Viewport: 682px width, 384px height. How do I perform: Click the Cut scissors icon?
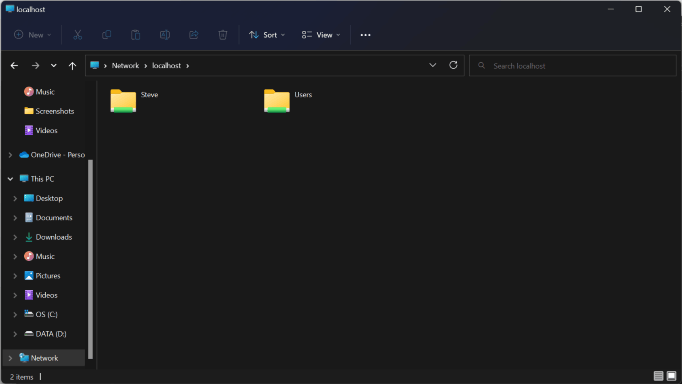[77, 35]
